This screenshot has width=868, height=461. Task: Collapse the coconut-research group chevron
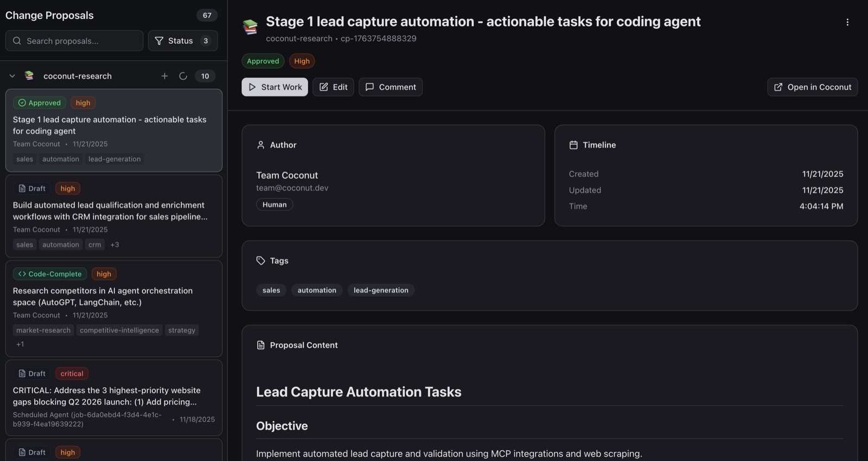(x=12, y=76)
